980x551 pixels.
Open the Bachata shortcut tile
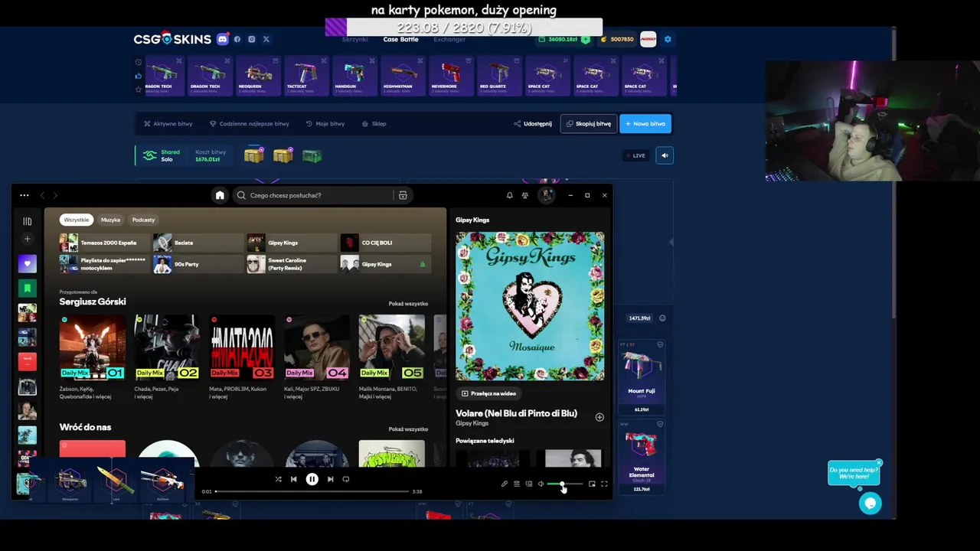(198, 243)
